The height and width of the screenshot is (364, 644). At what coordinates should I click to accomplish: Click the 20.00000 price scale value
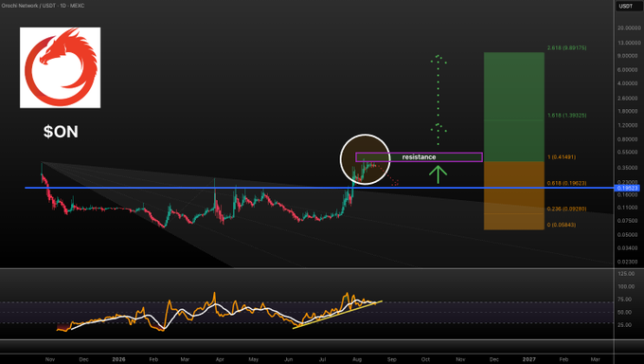coord(629,28)
